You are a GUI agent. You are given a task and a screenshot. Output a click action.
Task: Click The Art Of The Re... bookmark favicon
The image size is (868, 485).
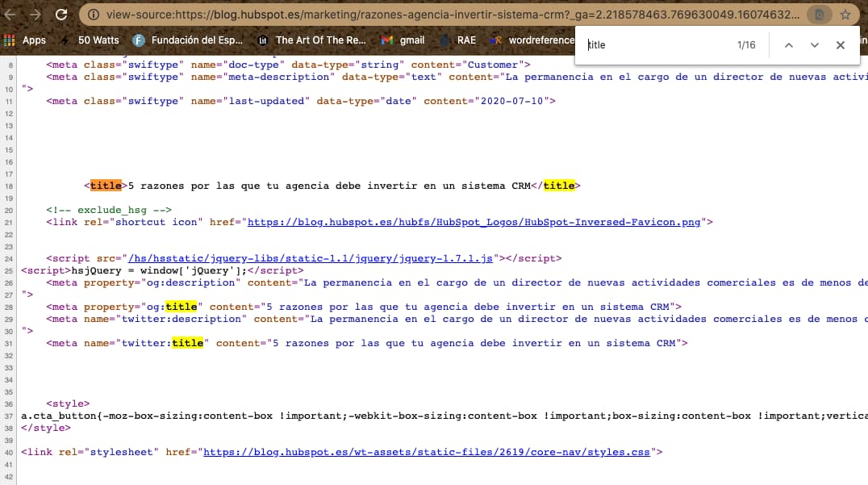click(x=263, y=40)
